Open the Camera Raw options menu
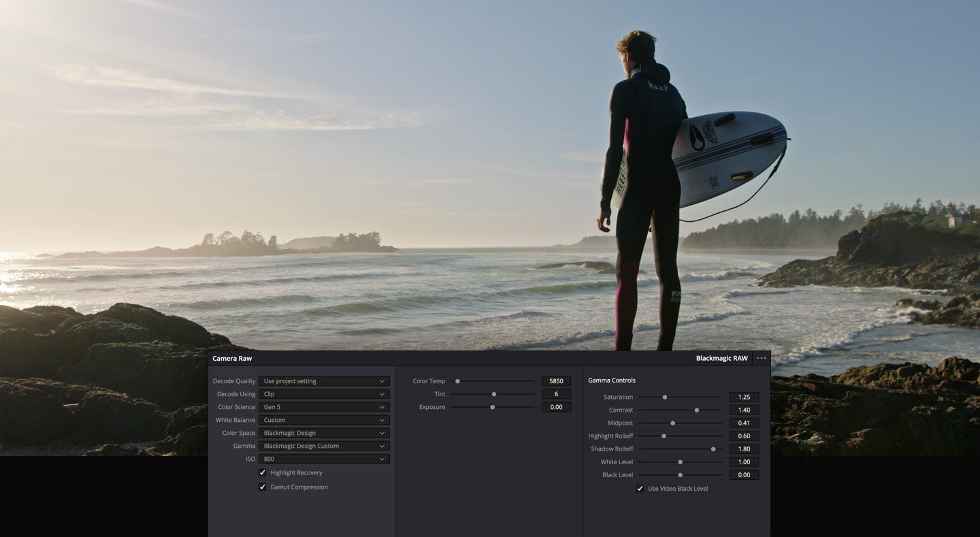980x537 pixels. coord(761,357)
